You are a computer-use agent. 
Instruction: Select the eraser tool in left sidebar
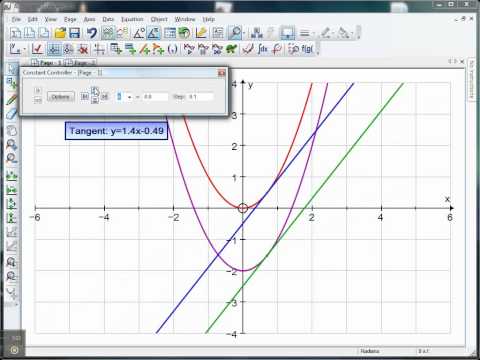coord(12,114)
